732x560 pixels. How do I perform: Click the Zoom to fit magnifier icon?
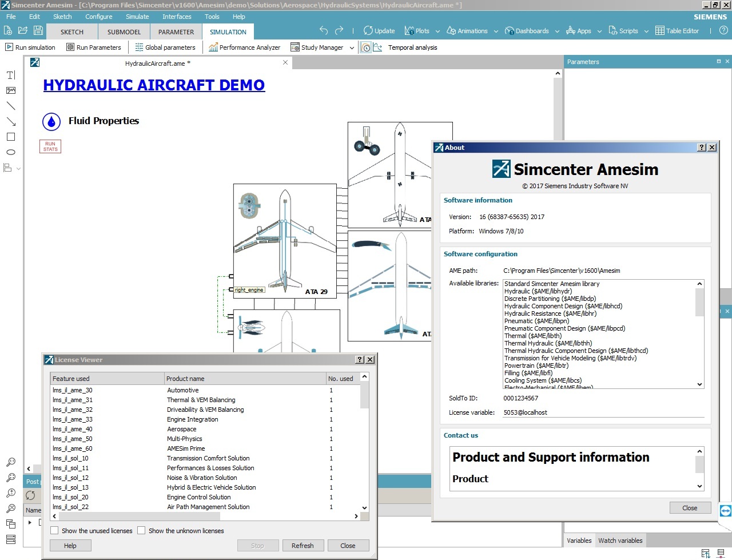click(10, 478)
